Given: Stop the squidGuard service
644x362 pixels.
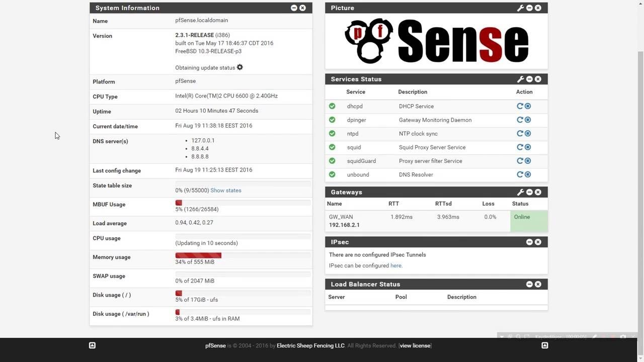Looking at the screenshot, I should point(528,160).
